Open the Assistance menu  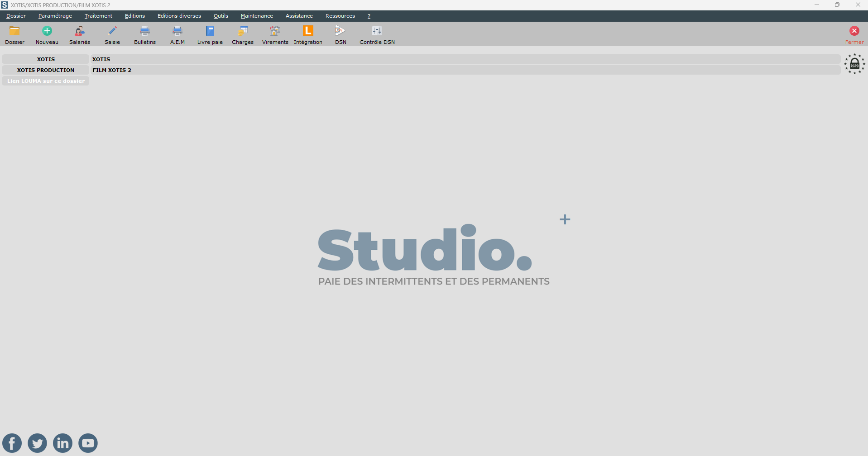click(x=299, y=16)
